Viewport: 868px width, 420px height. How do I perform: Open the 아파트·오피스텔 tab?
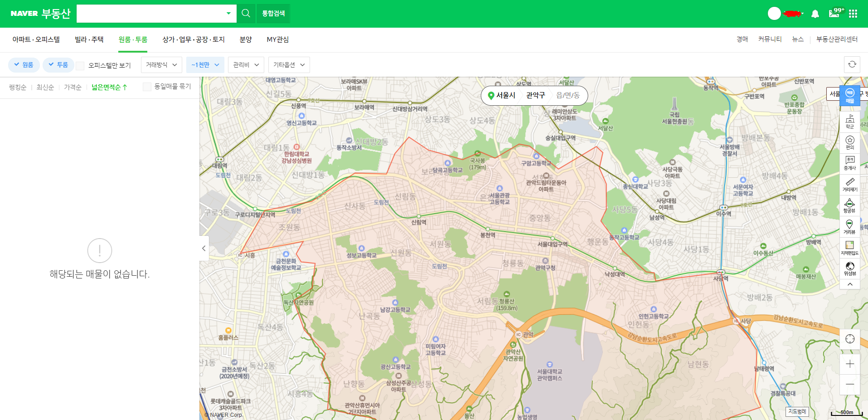(36, 39)
